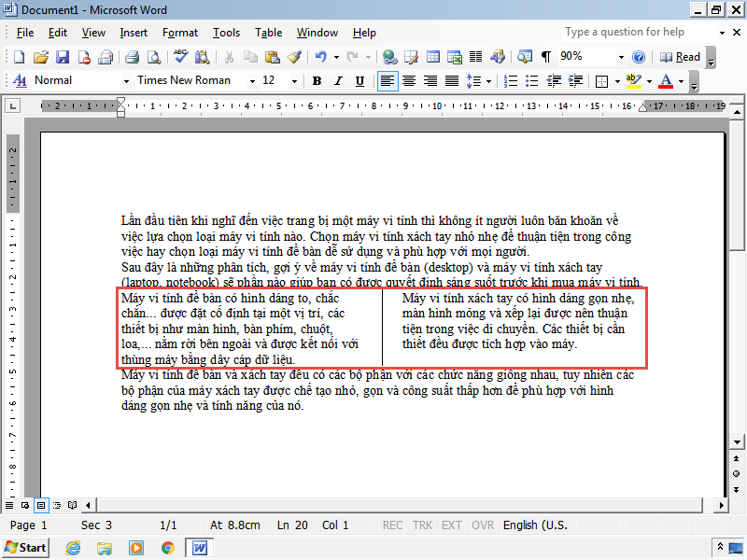Expand the Undo history arrow
This screenshot has width=747, height=560.
coord(336,58)
